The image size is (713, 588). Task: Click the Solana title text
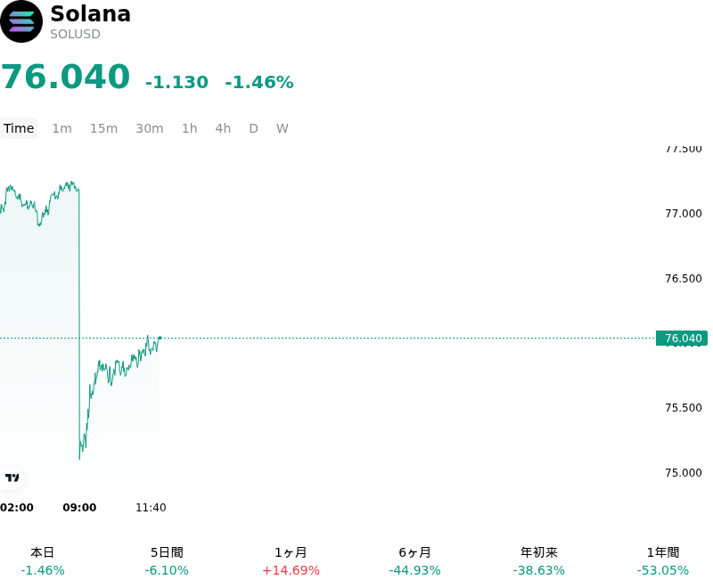[x=91, y=14]
